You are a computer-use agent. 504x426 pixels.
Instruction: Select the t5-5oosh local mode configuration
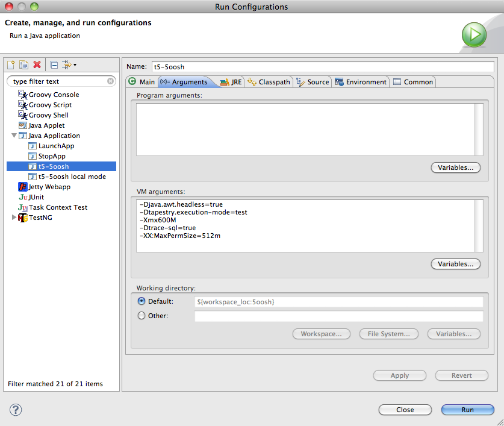coord(72,177)
